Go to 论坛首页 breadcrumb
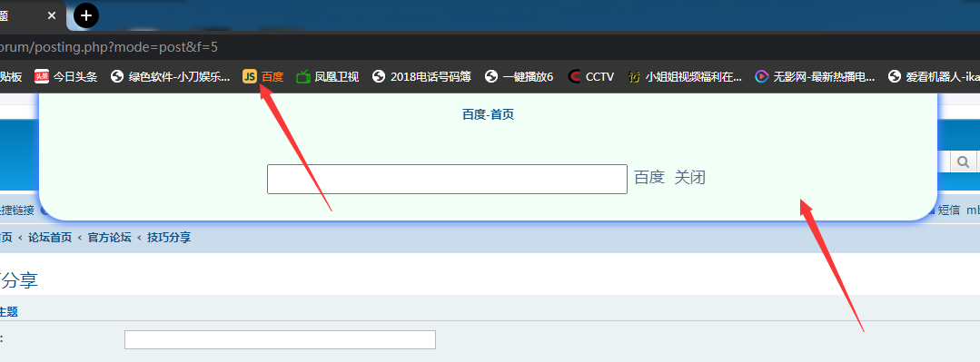 (49, 237)
